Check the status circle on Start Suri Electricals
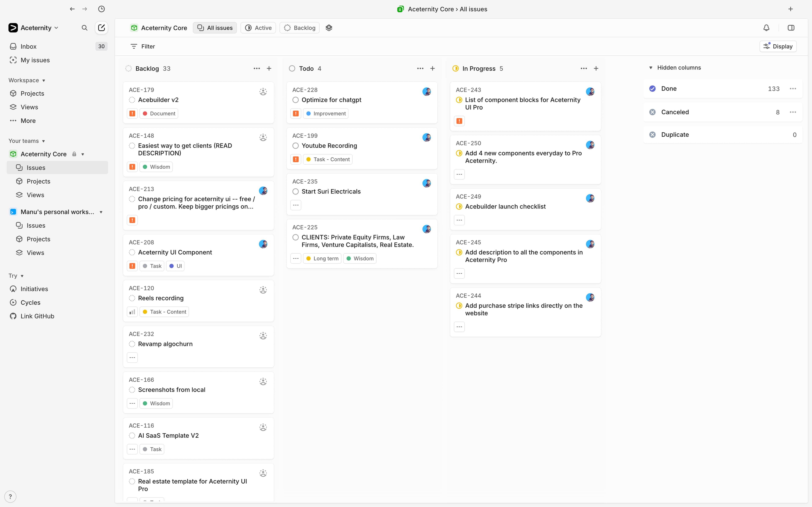This screenshot has width=812, height=507. coord(295,191)
